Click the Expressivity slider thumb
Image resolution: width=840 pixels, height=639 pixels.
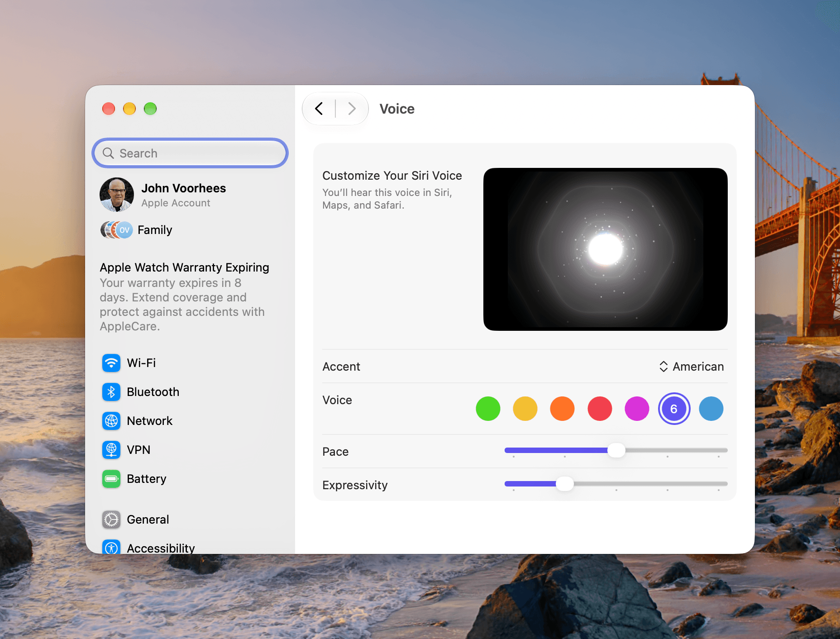[x=564, y=484]
